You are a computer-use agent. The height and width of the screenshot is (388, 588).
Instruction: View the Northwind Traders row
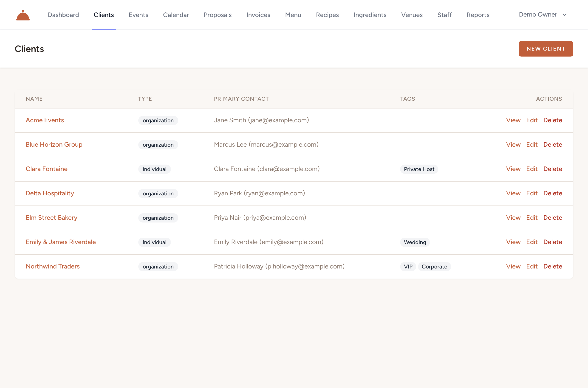513,266
